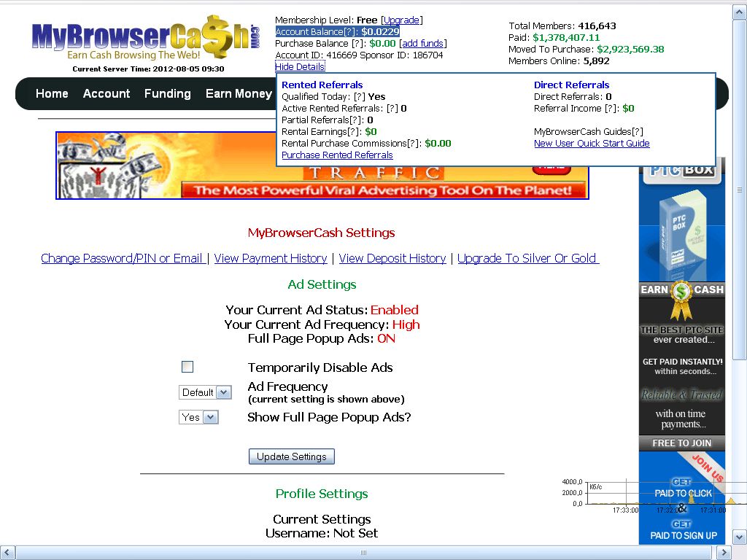This screenshot has width=747, height=560.
Task: Click the Total Members 416,643 text
Action: click(x=562, y=26)
